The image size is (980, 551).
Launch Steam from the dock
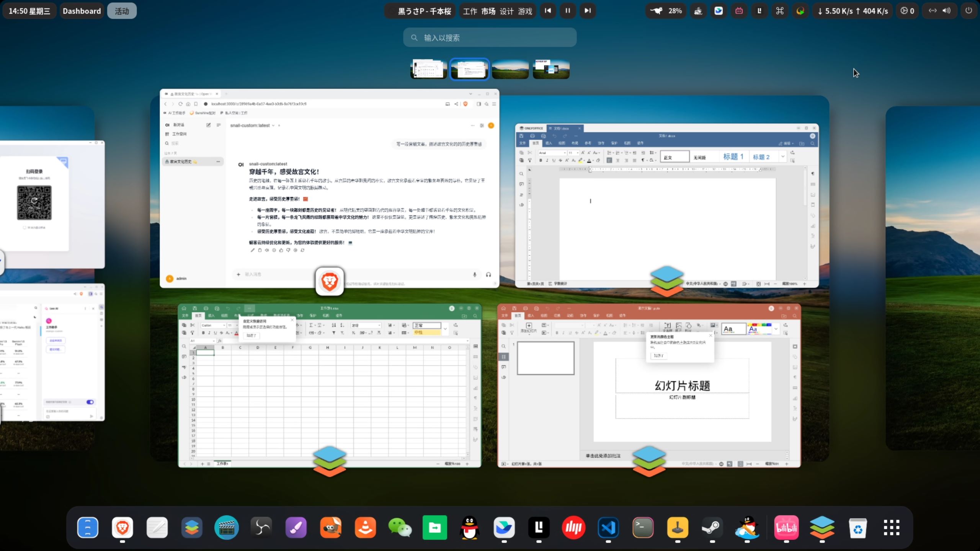712,528
